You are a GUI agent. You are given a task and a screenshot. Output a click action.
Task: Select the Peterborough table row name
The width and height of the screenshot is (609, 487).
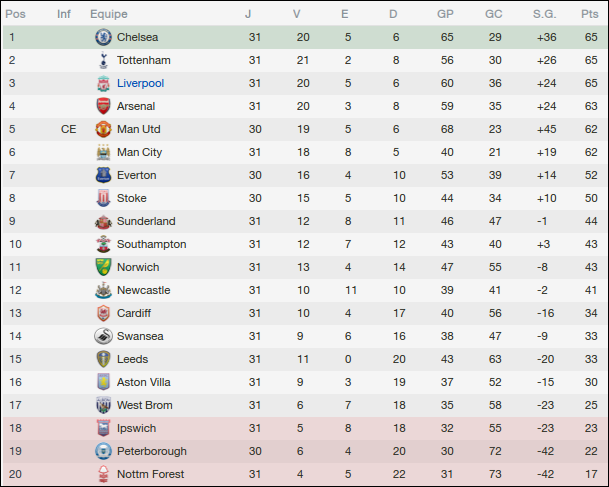point(151,451)
